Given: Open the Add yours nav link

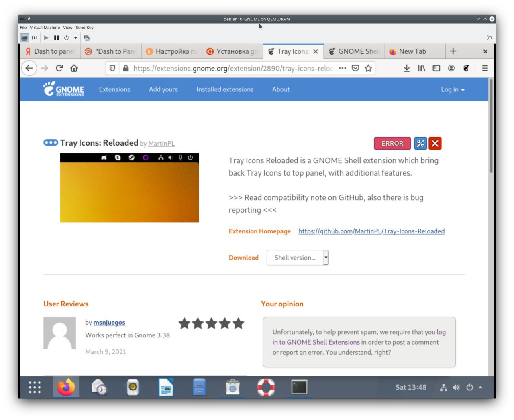Looking at the screenshot, I should (x=163, y=89).
